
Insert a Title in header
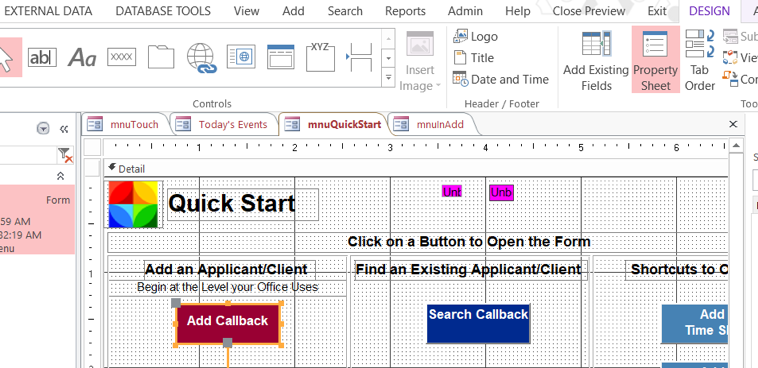[474, 58]
